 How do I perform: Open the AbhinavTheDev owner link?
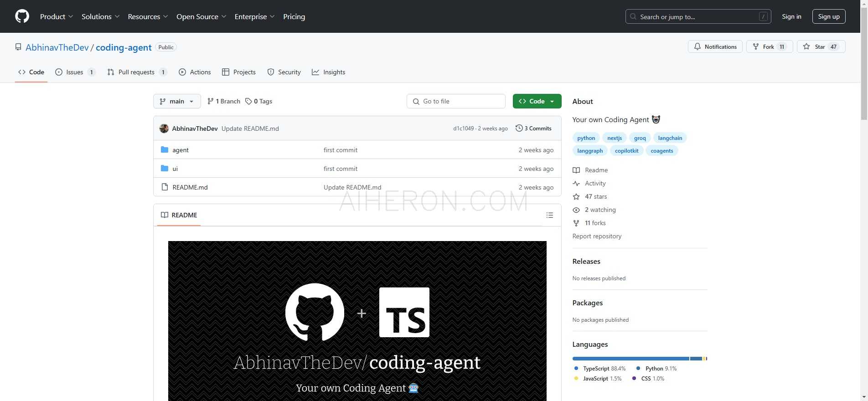pyautogui.click(x=57, y=47)
